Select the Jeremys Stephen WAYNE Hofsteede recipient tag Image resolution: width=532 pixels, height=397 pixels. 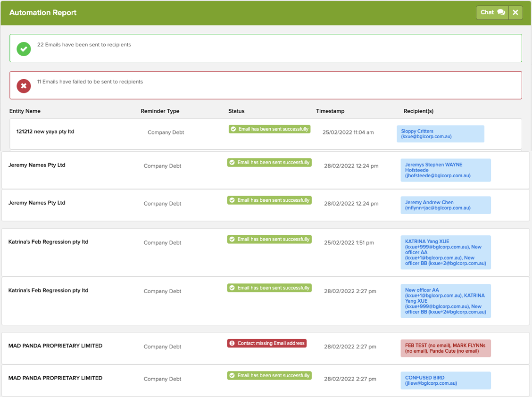(445, 170)
